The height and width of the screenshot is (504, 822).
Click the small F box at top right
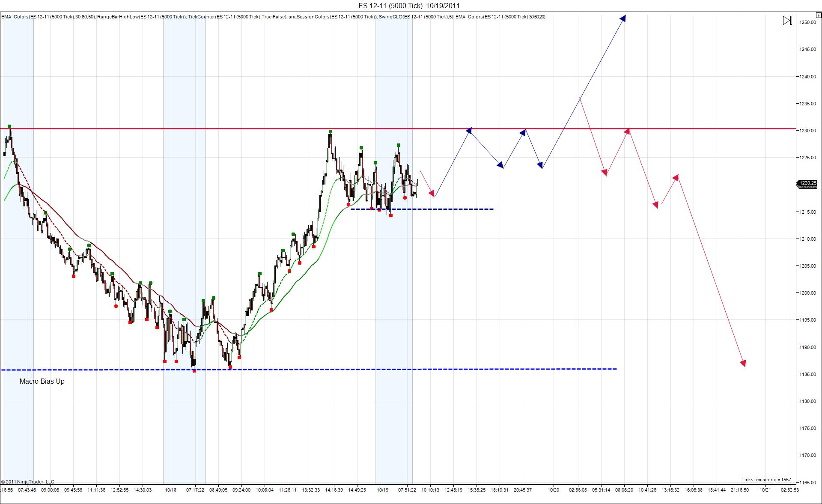819,15
